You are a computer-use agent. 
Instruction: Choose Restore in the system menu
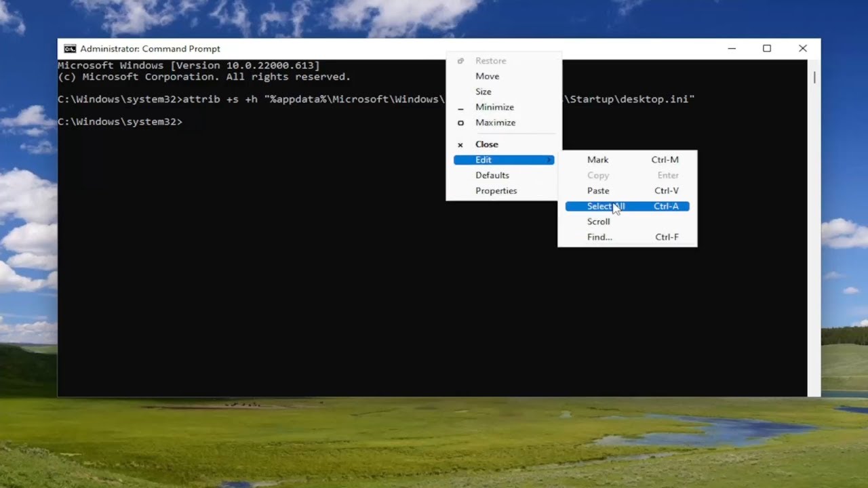pyautogui.click(x=504, y=61)
